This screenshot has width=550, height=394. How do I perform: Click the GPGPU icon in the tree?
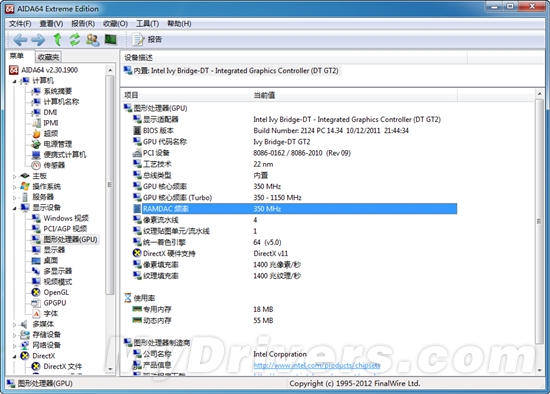pos(36,303)
